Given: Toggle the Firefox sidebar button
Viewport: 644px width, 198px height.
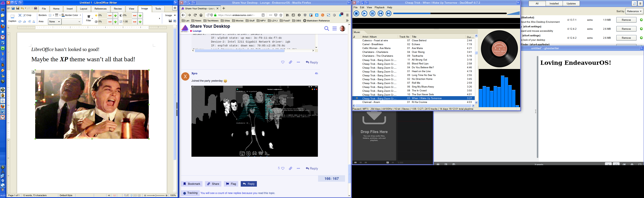Looking at the screenshot, I should 294,15.
